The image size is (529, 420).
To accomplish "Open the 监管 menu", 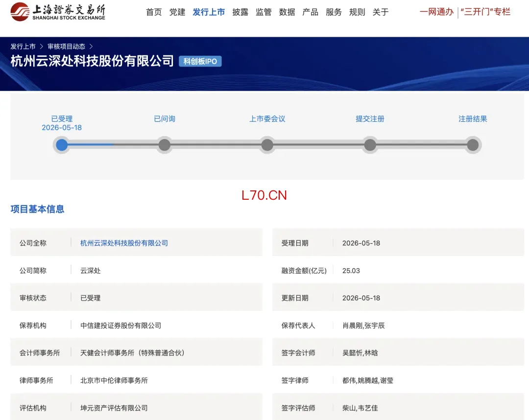I will [x=264, y=12].
